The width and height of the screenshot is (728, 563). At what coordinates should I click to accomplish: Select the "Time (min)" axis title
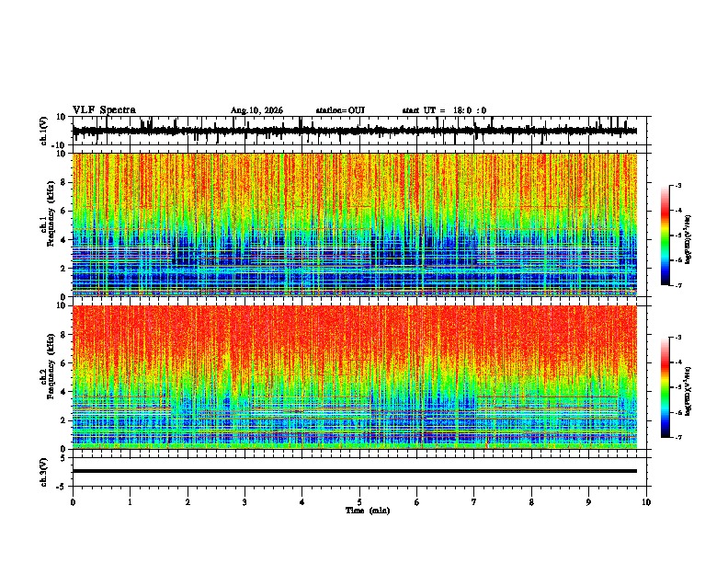(368, 511)
